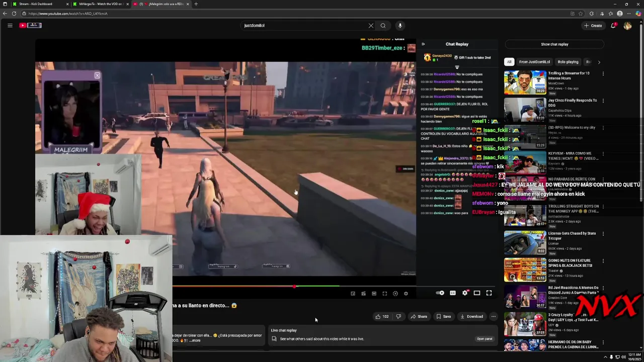
Task: Click inner video miniplayer icon
Action: [353, 294]
